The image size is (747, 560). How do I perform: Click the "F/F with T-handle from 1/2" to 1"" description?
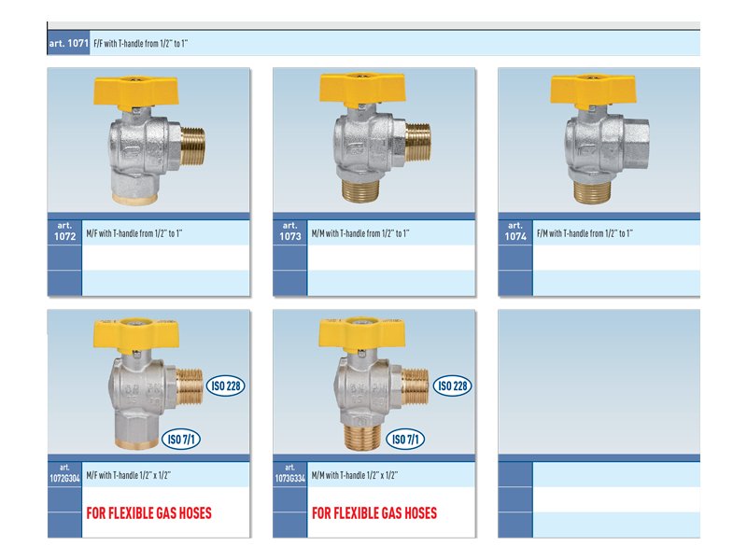point(142,44)
